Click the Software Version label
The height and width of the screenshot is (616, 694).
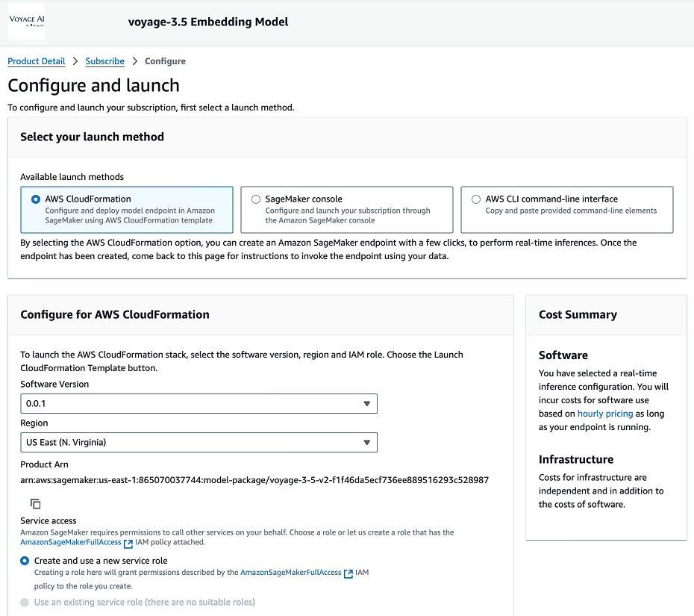click(x=54, y=384)
